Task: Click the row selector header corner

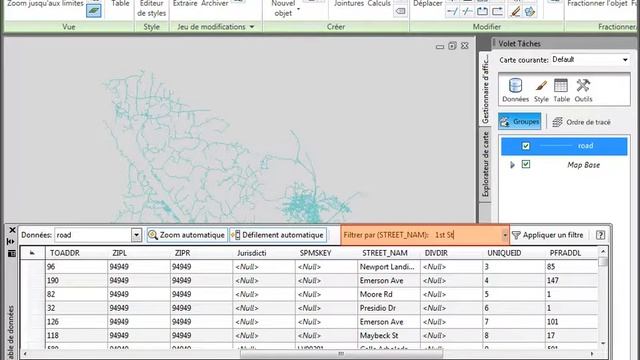Action: [x=33, y=253]
